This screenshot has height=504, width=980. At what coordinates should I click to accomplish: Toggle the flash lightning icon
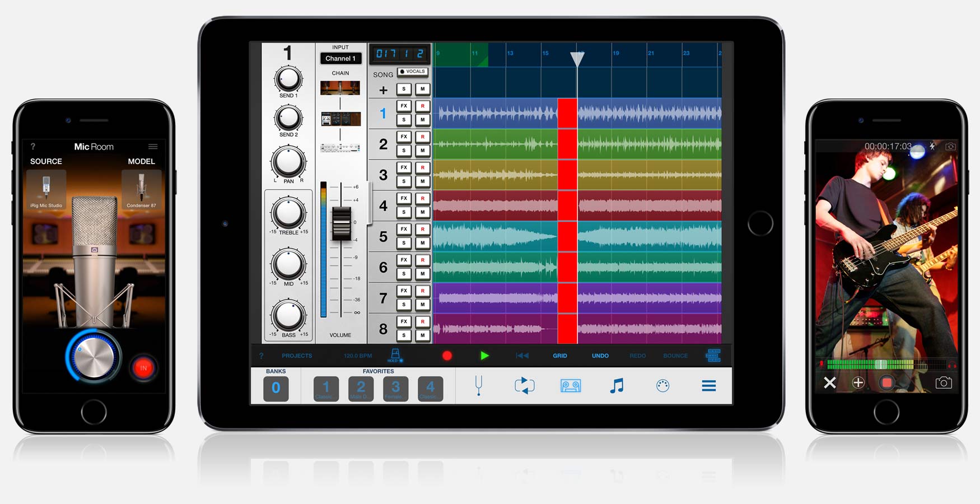click(x=932, y=146)
